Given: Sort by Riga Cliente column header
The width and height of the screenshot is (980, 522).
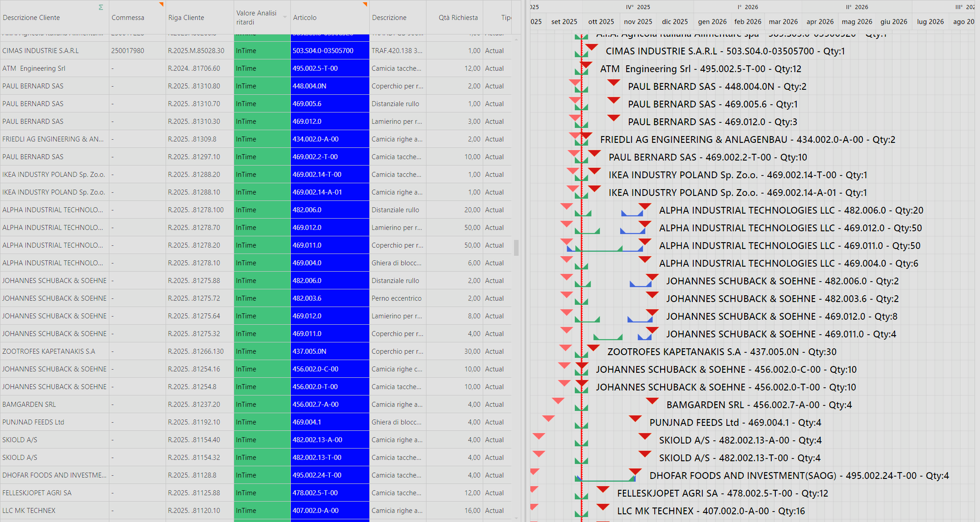Looking at the screenshot, I should click(x=186, y=17).
